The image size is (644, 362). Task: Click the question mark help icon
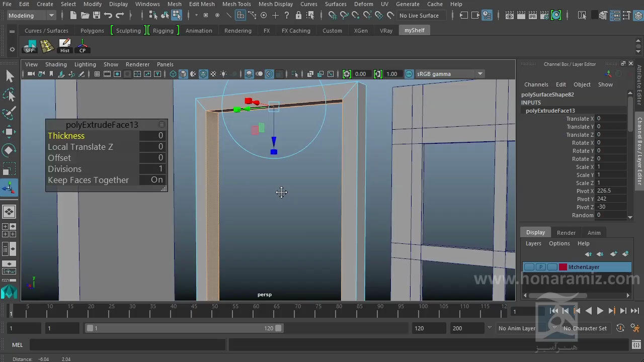click(x=287, y=16)
